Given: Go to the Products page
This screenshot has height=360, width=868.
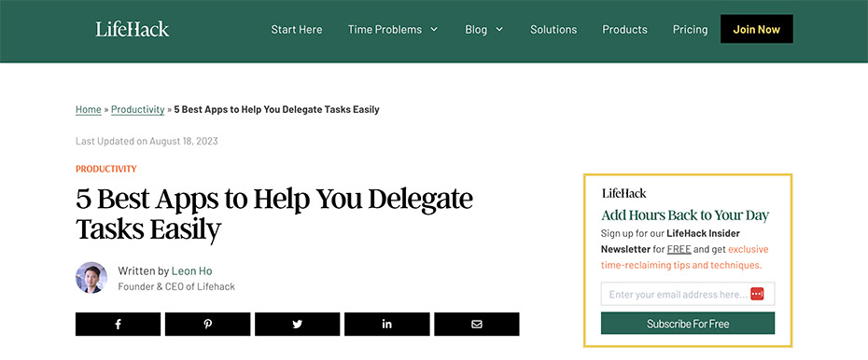Looking at the screenshot, I should [625, 29].
